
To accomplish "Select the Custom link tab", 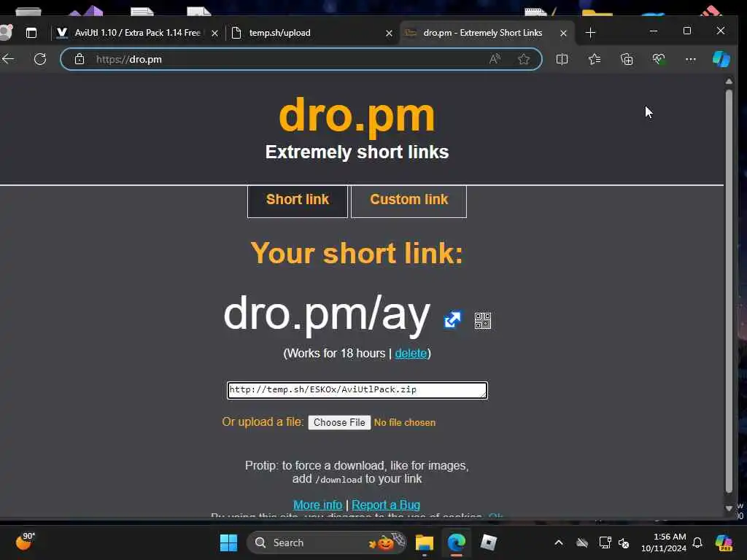I will click(409, 201).
